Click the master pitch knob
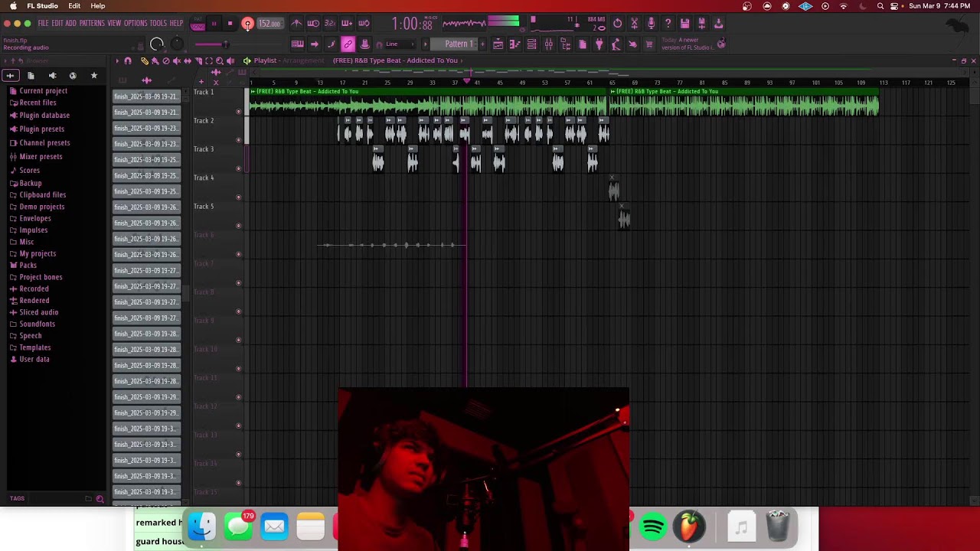 pos(177,44)
